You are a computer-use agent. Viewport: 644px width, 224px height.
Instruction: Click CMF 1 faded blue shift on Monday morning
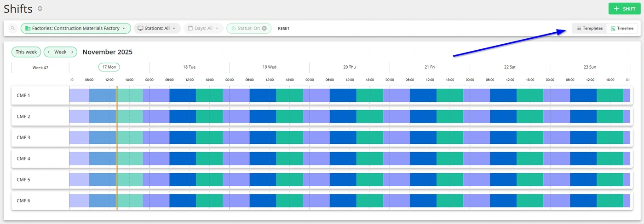[103, 95]
